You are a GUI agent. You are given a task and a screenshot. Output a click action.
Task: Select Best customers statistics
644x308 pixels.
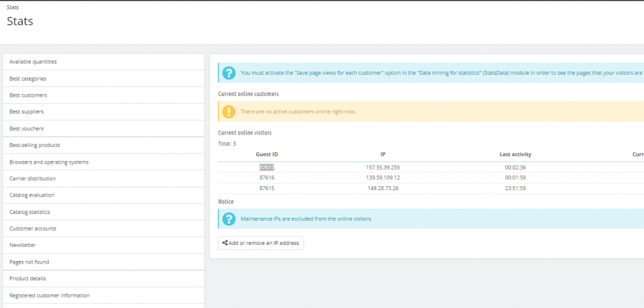tap(104, 95)
